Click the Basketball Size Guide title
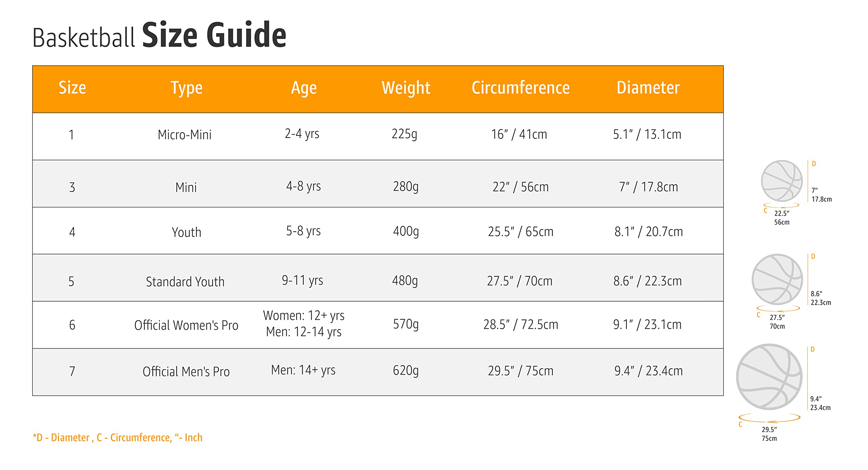The height and width of the screenshot is (470, 868). coord(159,35)
